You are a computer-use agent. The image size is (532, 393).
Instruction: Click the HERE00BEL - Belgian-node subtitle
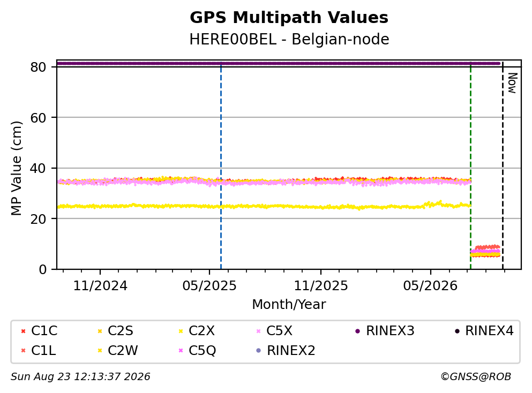pyautogui.click(x=289, y=39)
